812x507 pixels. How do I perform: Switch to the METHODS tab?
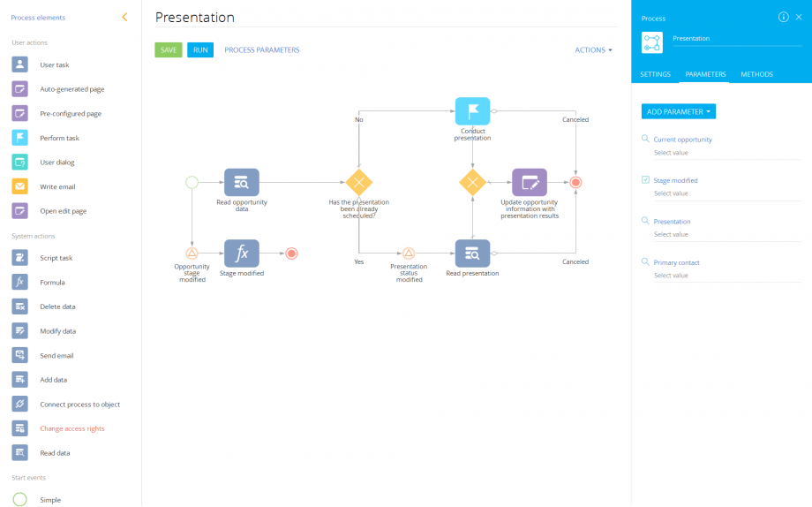point(756,74)
